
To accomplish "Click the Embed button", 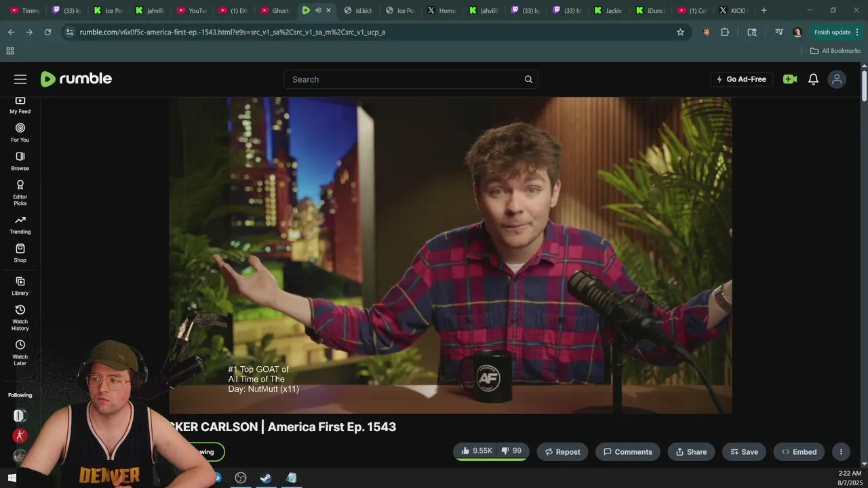I will pos(799,452).
